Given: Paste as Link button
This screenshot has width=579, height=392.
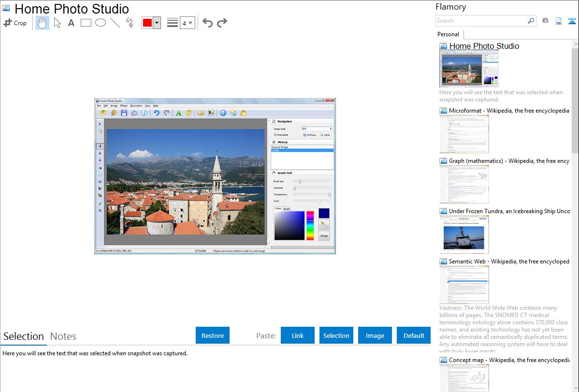Looking at the screenshot, I should coord(298,335).
